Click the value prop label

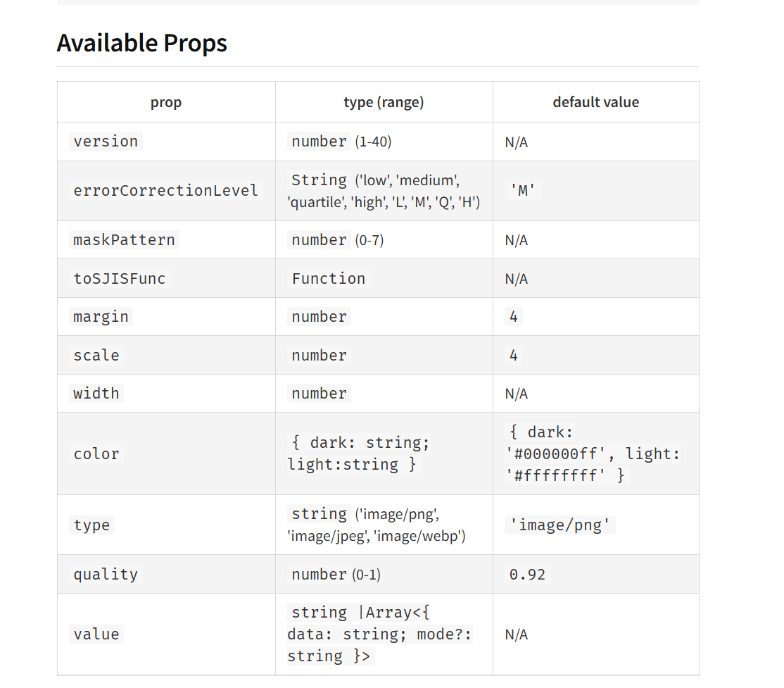[96, 634]
